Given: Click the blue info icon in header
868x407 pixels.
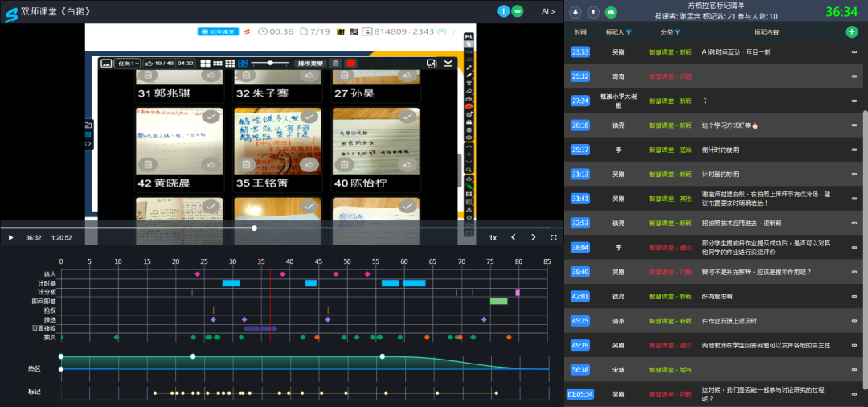Looking at the screenshot, I should [504, 11].
